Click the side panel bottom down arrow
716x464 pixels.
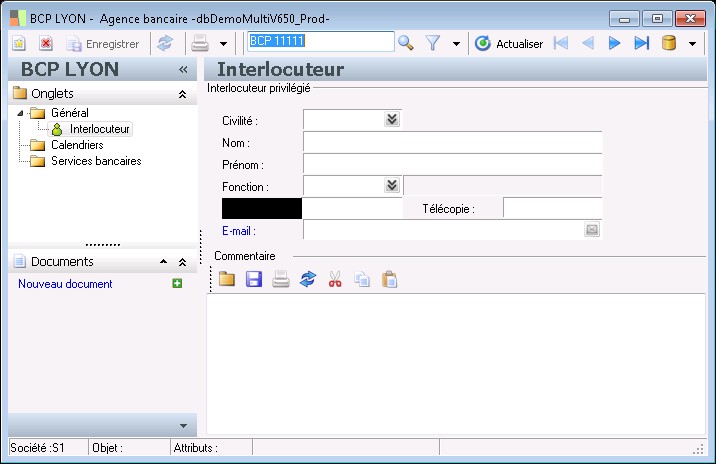183,426
